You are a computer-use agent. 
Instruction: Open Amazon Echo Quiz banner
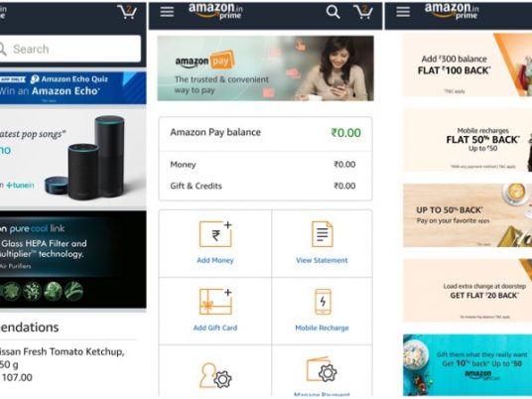(x=72, y=87)
